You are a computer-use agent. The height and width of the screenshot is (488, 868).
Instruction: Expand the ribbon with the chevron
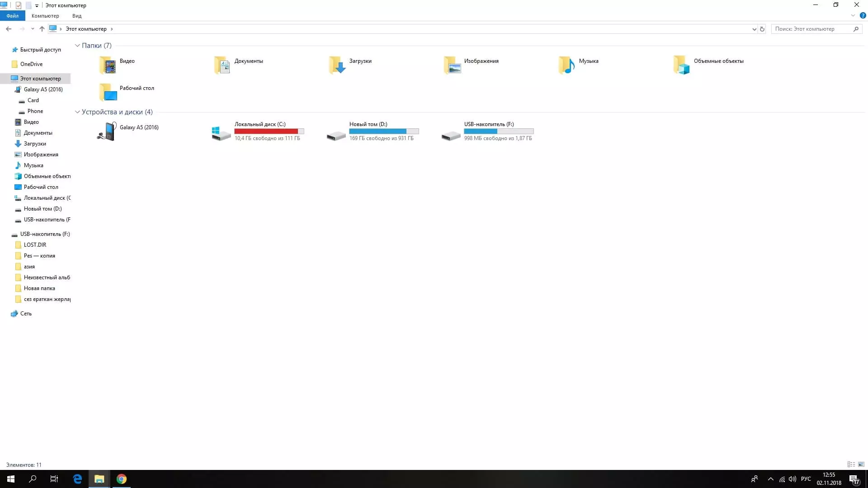pyautogui.click(x=853, y=16)
